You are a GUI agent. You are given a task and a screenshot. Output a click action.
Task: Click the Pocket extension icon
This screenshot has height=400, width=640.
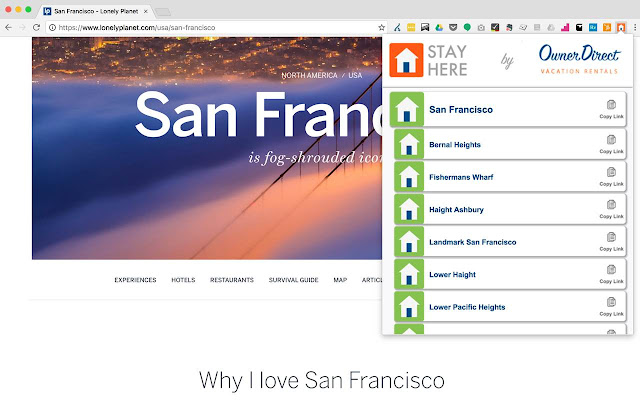453,27
